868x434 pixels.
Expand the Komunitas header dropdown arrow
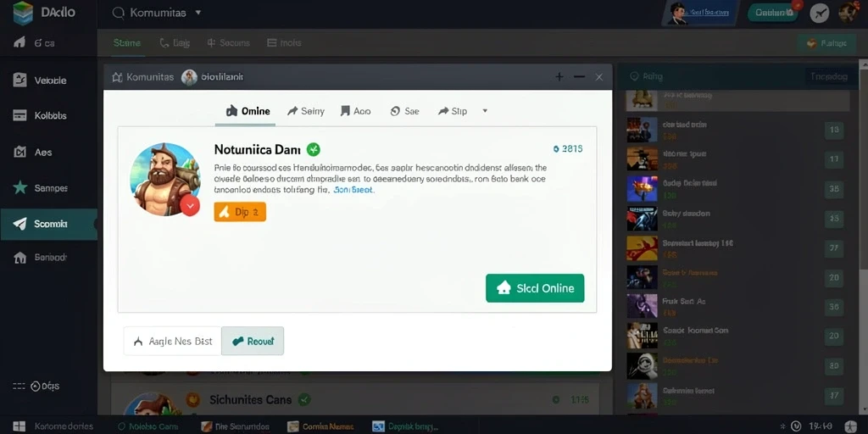[198, 12]
